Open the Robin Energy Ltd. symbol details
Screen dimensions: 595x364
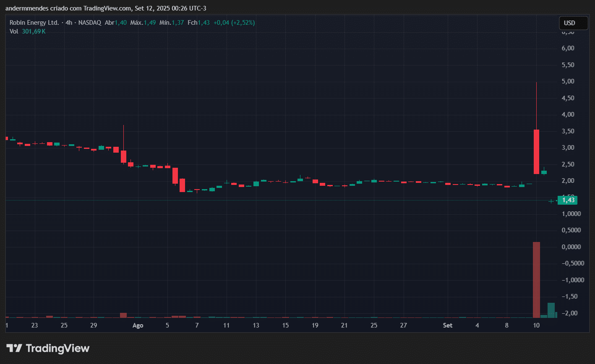pyautogui.click(x=34, y=23)
